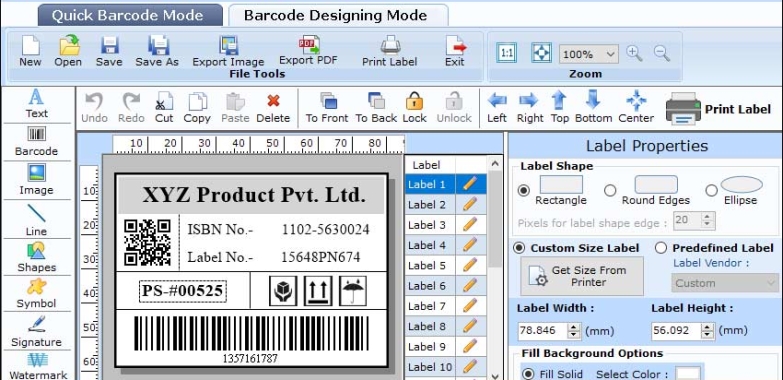Choose Predefined Label option
This screenshot has height=380, width=783.
pyautogui.click(x=661, y=248)
